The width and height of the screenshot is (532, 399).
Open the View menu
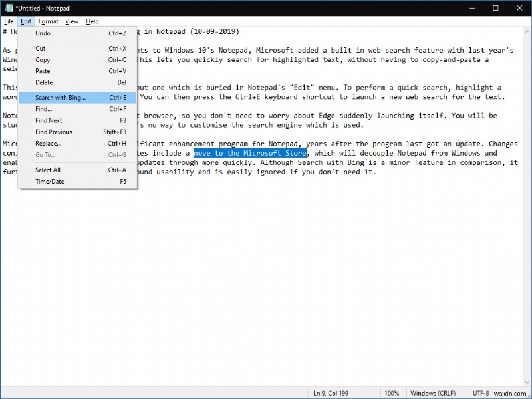pyautogui.click(x=71, y=21)
